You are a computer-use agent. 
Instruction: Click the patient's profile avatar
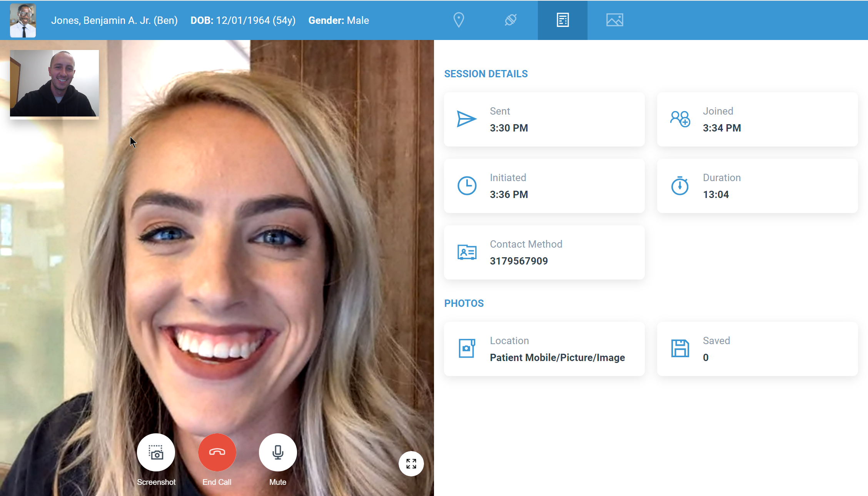point(23,20)
